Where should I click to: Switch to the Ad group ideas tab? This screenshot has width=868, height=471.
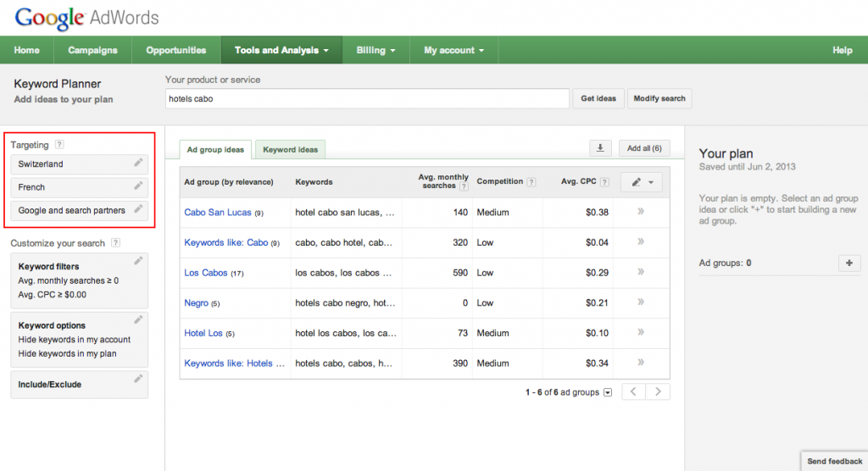(215, 149)
